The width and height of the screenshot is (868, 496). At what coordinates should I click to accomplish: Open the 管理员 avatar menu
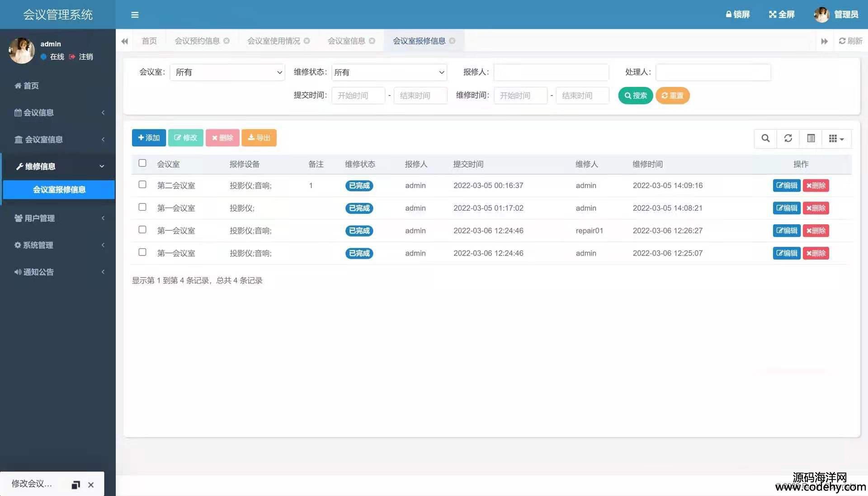836,14
